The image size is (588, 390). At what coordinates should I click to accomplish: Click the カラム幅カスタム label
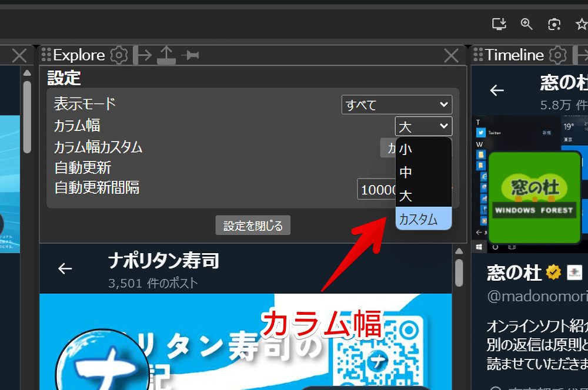coord(98,147)
